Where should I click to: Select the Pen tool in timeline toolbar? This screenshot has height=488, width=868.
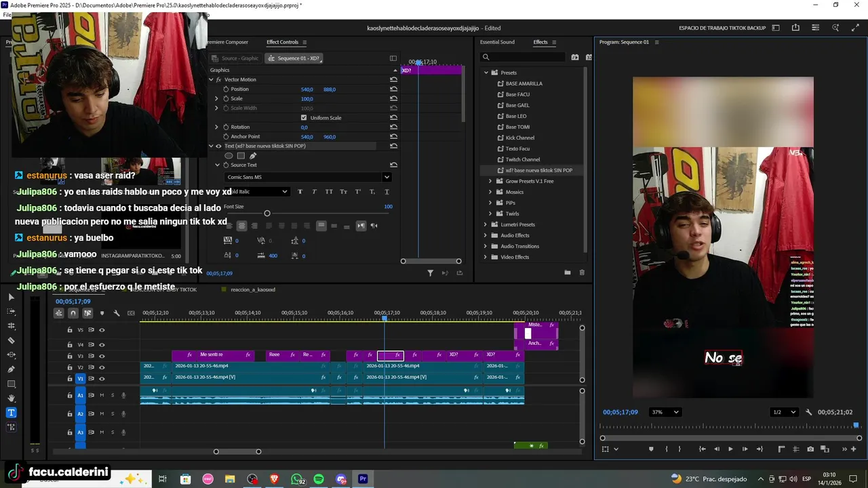(11, 369)
